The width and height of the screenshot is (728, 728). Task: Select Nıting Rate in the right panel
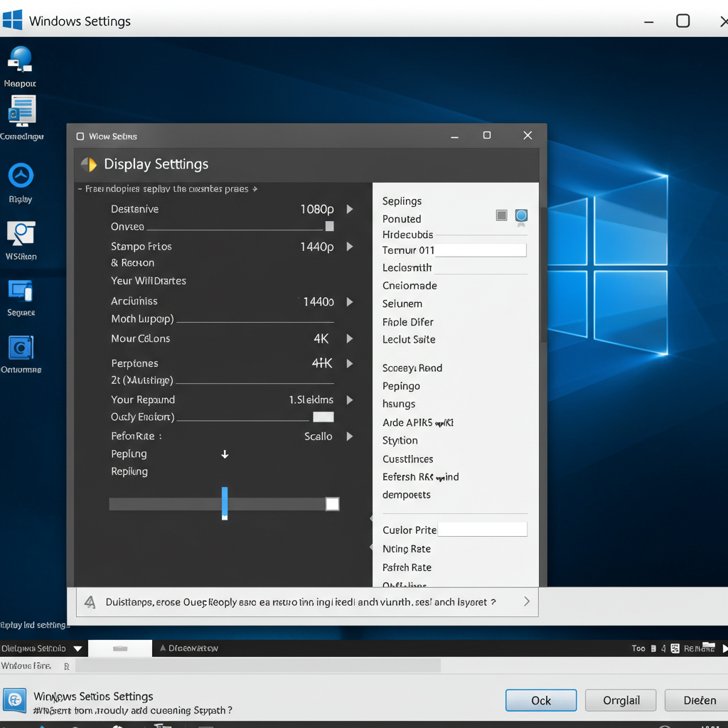406,549
